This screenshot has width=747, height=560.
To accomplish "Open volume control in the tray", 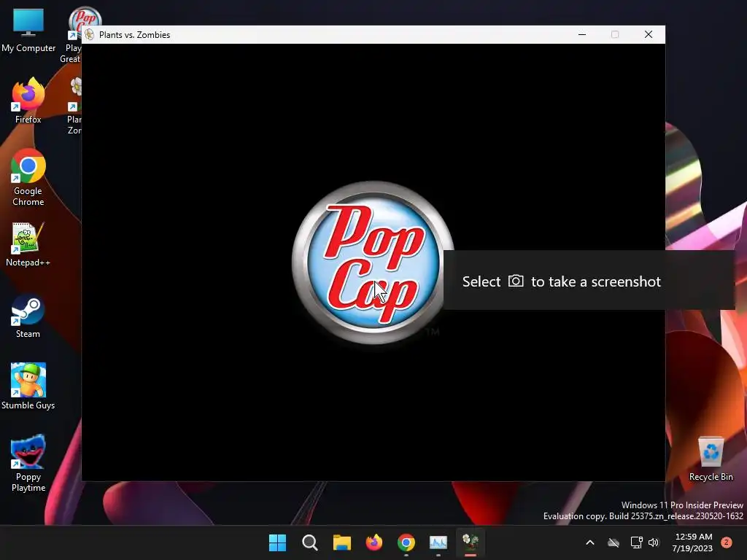I will click(x=654, y=542).
